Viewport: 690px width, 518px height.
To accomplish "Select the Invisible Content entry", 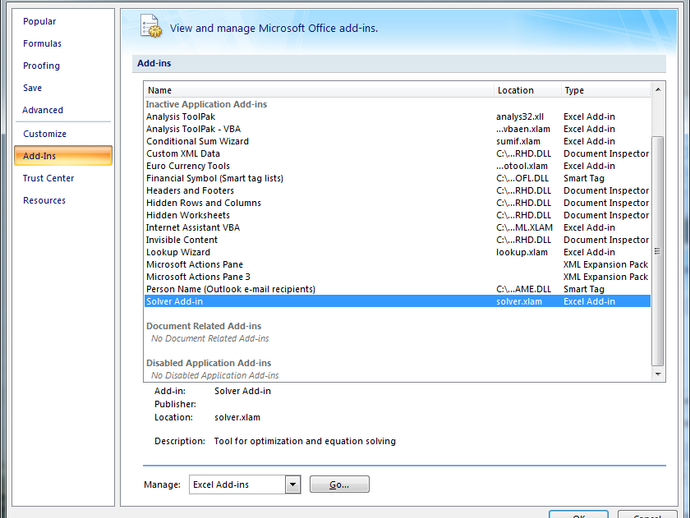I will point(397,240).
